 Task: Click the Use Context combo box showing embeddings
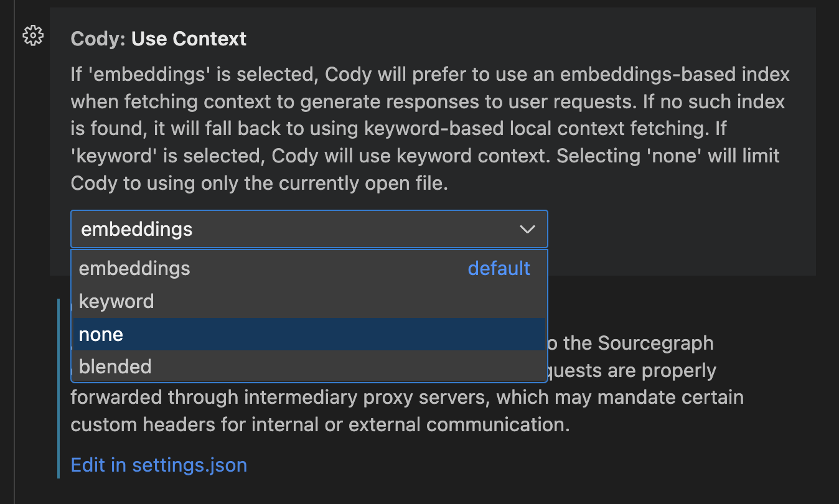(309, 229)
